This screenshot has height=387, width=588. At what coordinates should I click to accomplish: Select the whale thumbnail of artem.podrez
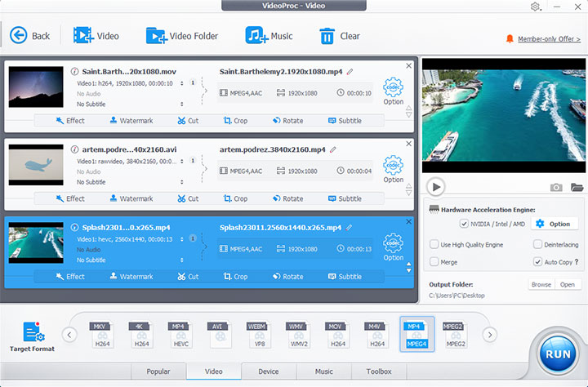[36, 165]
